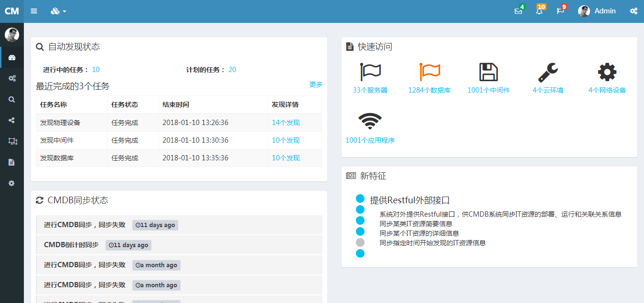
Task: Click the 更多 link above the task table
Action: 316,84
